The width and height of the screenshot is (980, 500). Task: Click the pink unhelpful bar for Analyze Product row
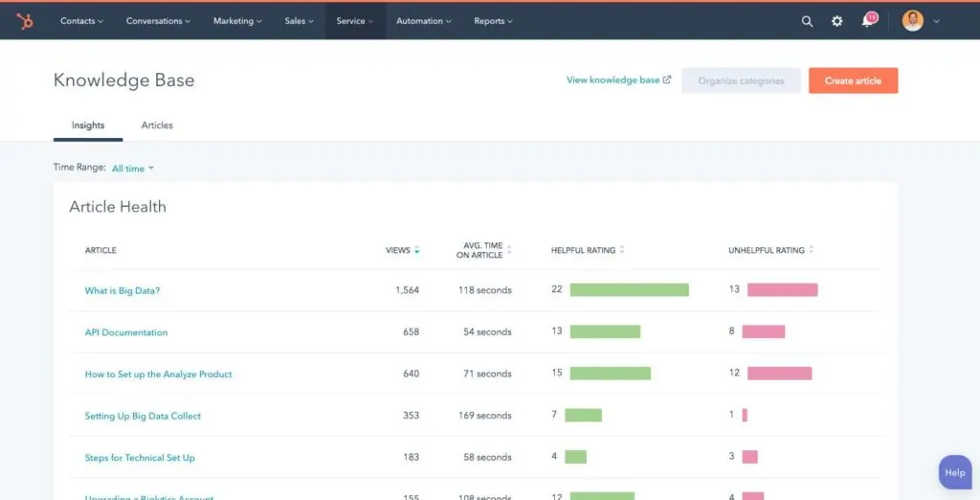coord(779,374)
